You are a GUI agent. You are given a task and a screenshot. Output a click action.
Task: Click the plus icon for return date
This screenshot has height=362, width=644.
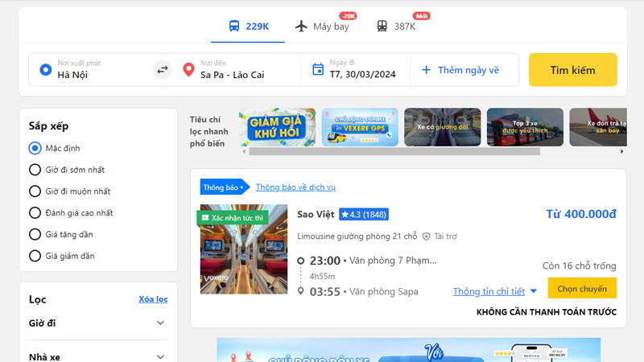[427, 70]
